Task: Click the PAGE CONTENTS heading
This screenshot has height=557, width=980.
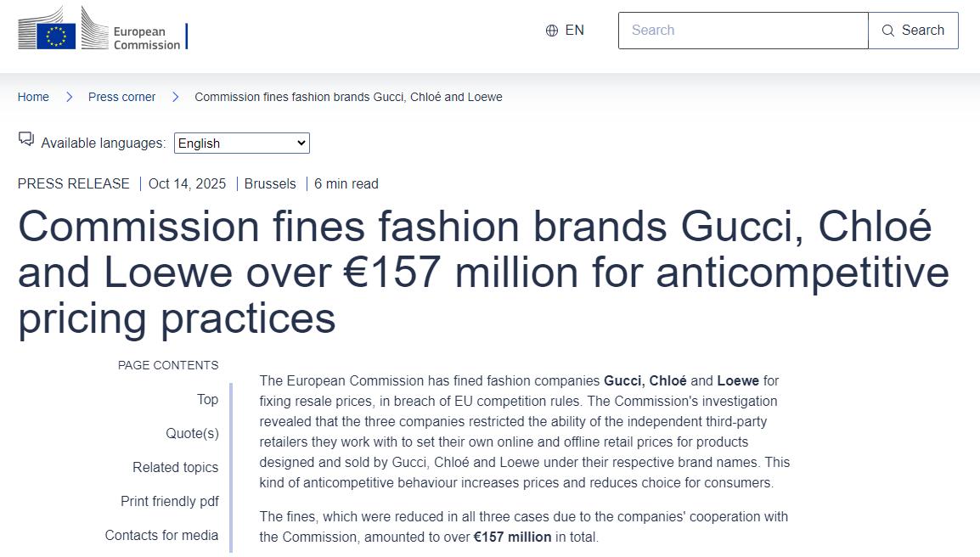Action: coord(168,365)
